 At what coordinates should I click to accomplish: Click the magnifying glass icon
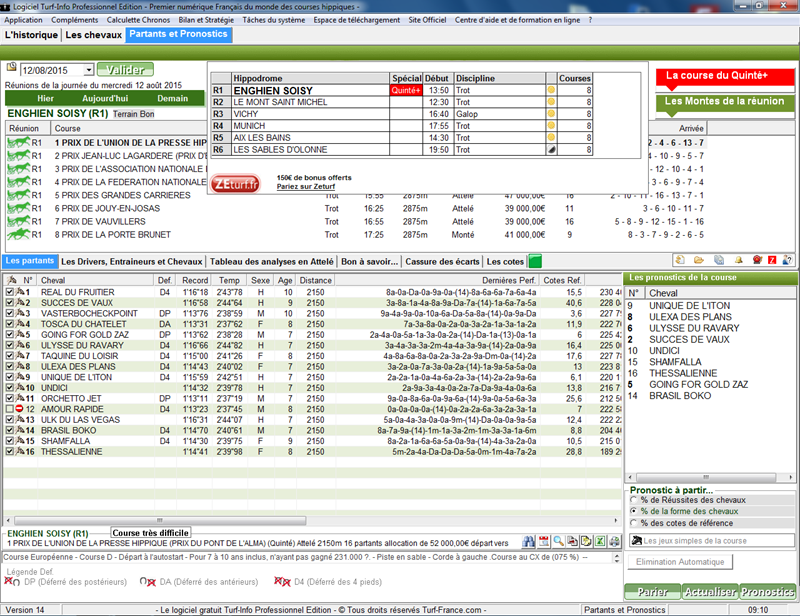[558, 541]
